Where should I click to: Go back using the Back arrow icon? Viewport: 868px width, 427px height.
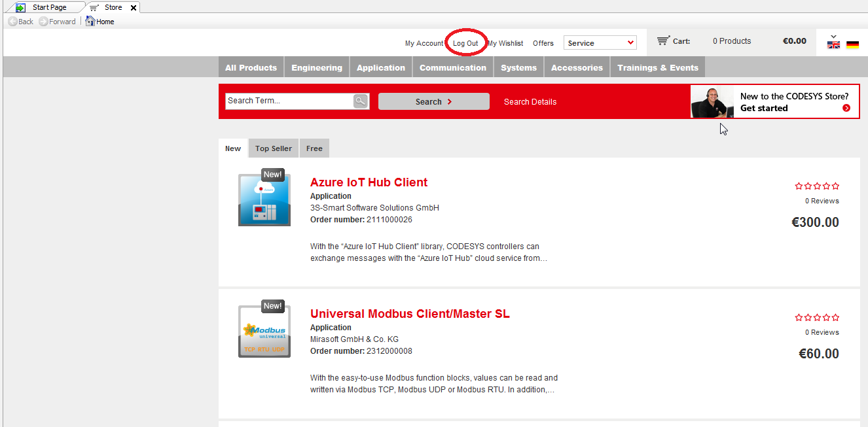(x=12, y=22)
